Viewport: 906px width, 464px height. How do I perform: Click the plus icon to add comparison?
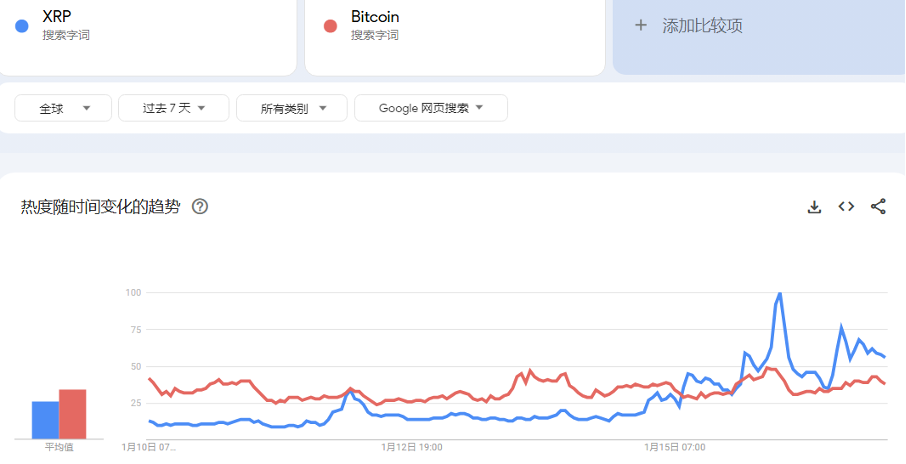tap(641, 25)
